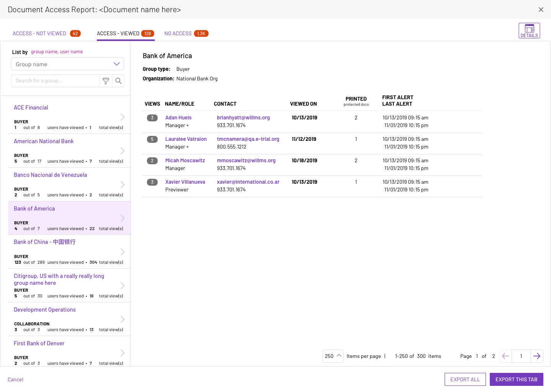
Task: Click the page number input box
Action: [521, 356]
